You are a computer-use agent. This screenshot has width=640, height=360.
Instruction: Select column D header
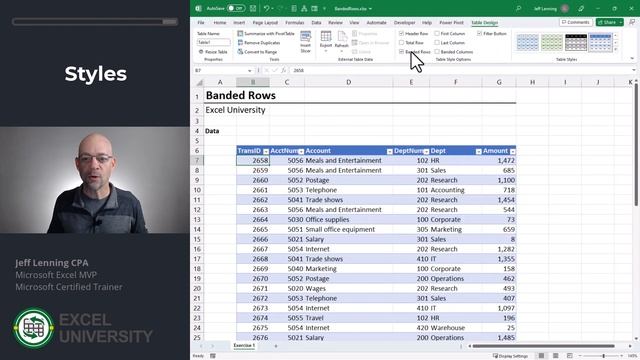tap(349, 82)
